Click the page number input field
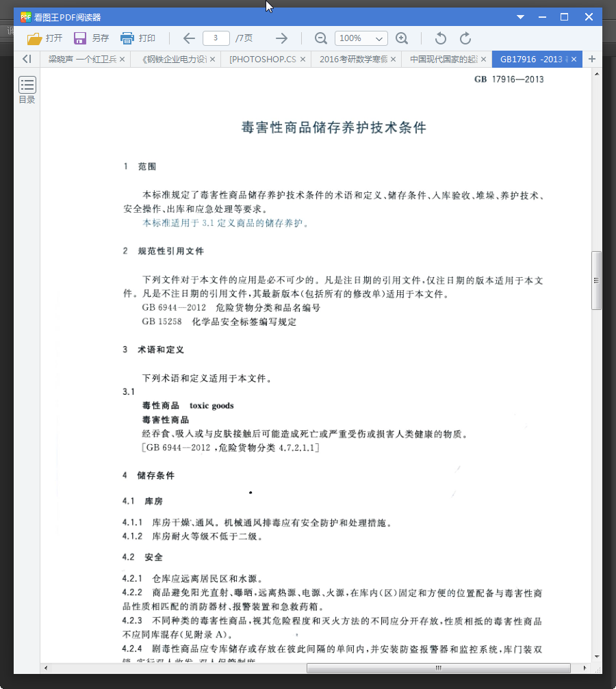616x689 pixels. [216, 38]
